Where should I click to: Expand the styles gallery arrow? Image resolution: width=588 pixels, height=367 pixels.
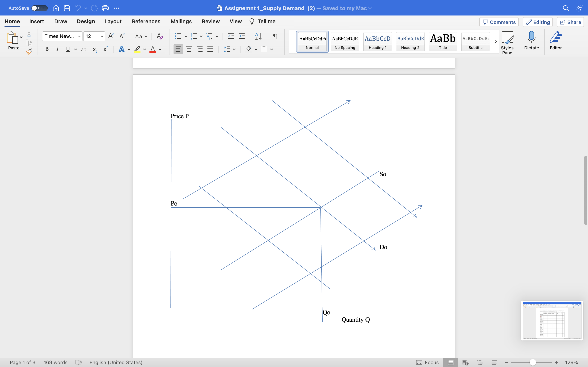pos(496,42)
